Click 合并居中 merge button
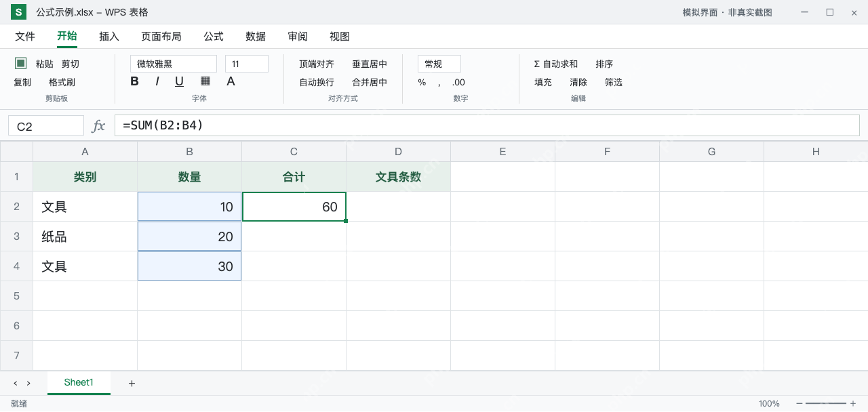This screenshot has height=412, width=868. click(x=370, y=82)
